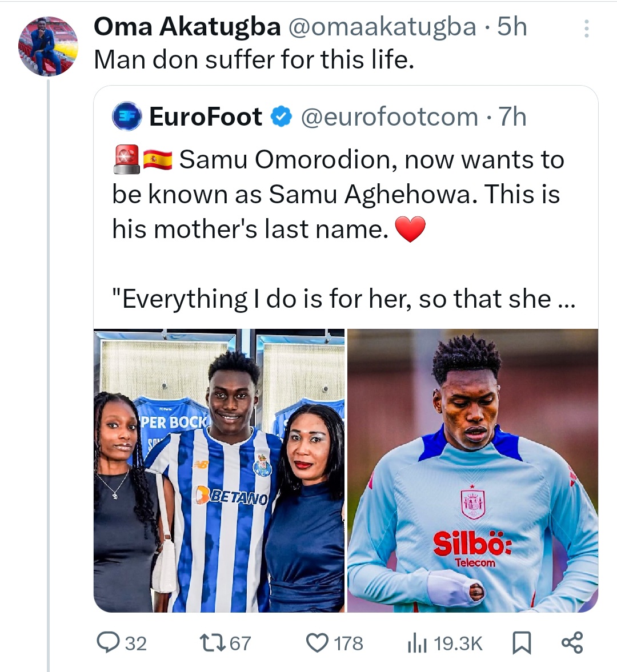Click EuroFoot's blue verified badge
The image size is (617, 672).
click(x=281, y=117)
